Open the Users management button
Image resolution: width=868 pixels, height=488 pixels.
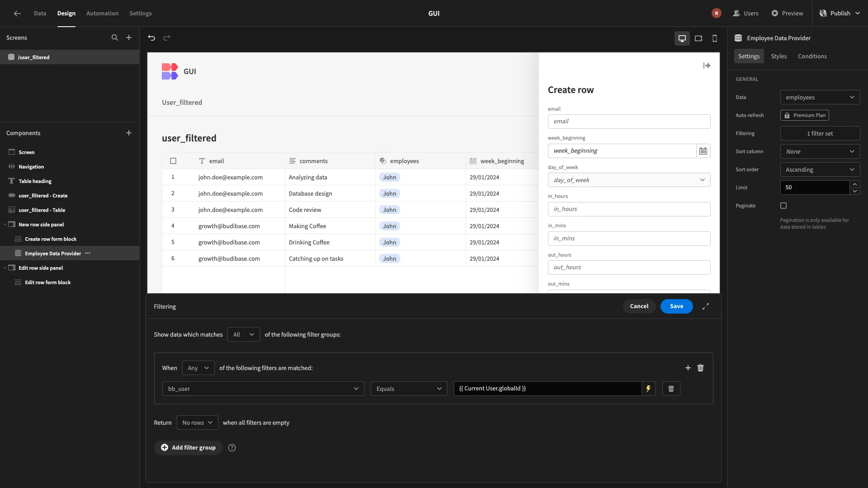pos(745,13)
